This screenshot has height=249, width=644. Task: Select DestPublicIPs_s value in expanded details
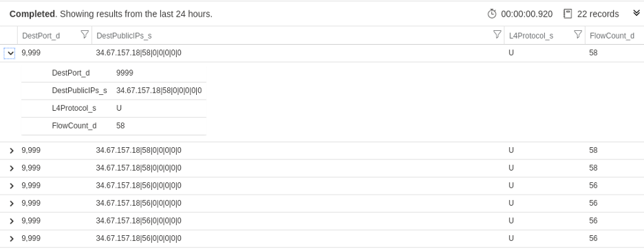[159, 90]
